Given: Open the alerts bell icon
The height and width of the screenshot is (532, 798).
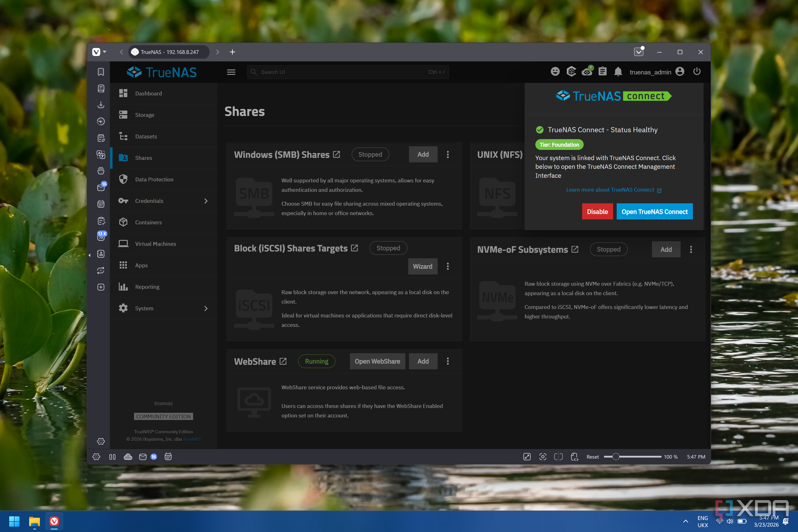Looking at the screenshot, I should click(618, 72).
